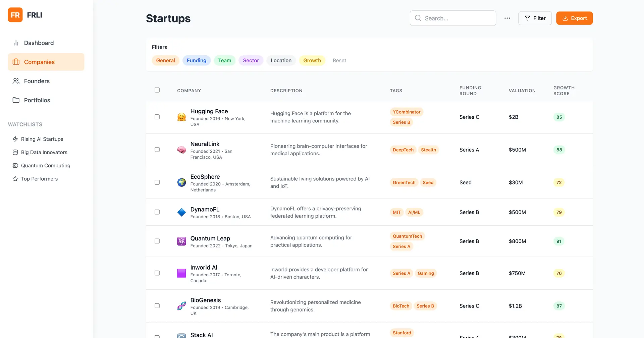Select the Sector filter tab

(251, 60)
